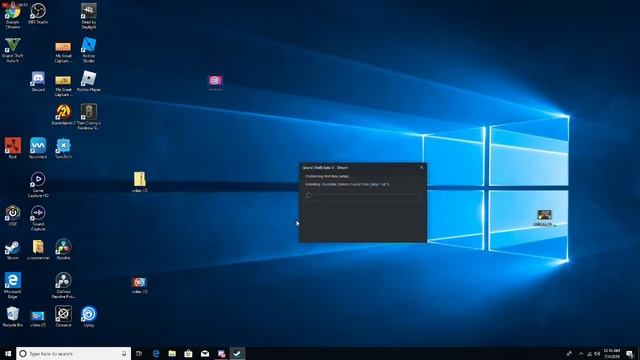Select the Microsoft Edge desktop shortcut
The image size is (640, 360).
tap(13, 285)
